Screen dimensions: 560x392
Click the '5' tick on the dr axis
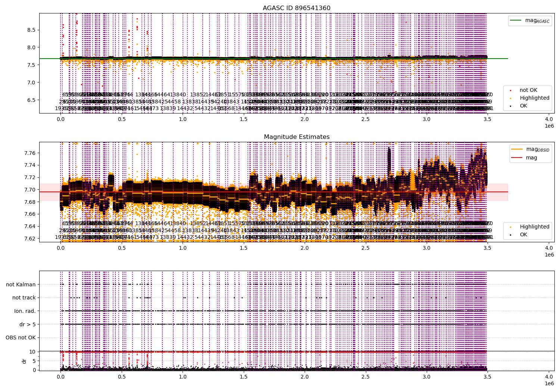34,361
